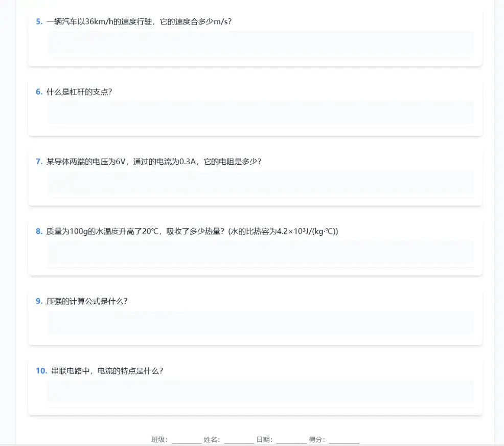The height and width of the screenshot is (446, 504).
Task: Click the answer area under the 杠杆的支点 question
Action: [260, 113]
